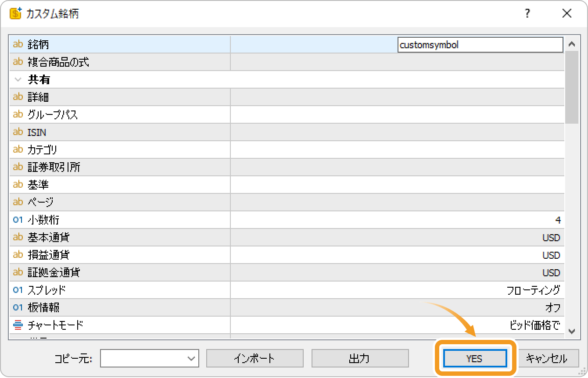This screenshot has width=588, height=378.
Task: Click the '01' icon beside スプレッド row
Action: (x=18, y=290)
